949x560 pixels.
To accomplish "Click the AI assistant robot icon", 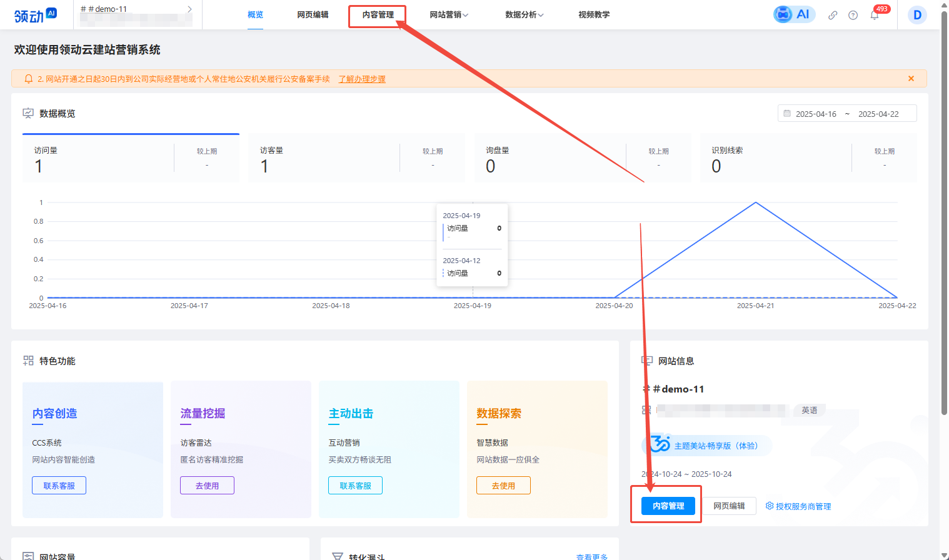I will pyautogui.click(x=784, y=14).
